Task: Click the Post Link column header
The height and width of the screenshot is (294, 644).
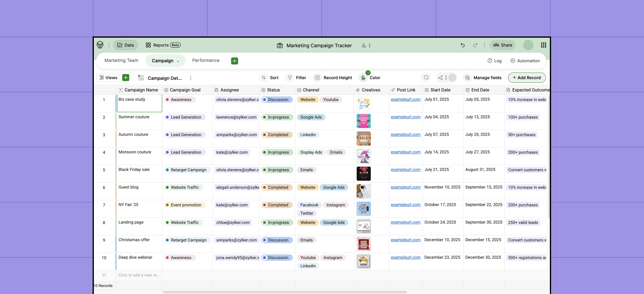Action: point(406,90)
